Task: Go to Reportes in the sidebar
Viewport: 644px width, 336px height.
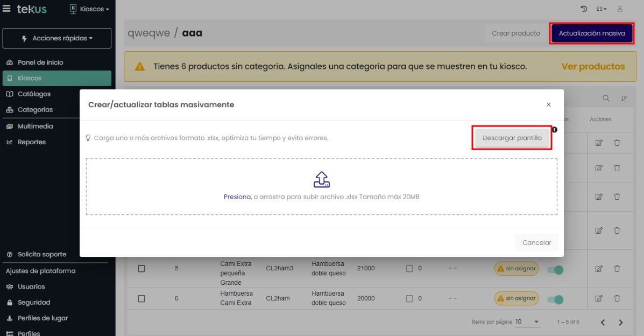Action: click(31, 142)
